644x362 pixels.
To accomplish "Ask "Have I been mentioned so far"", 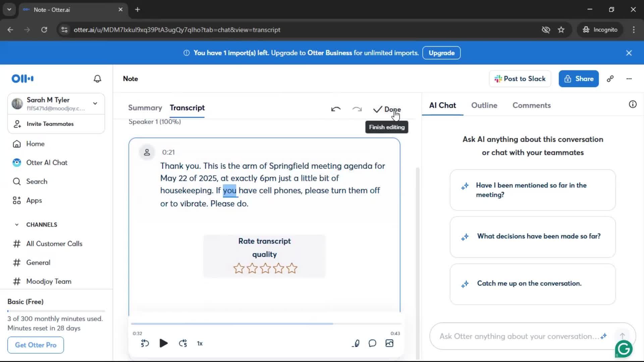I will point(533,190).
